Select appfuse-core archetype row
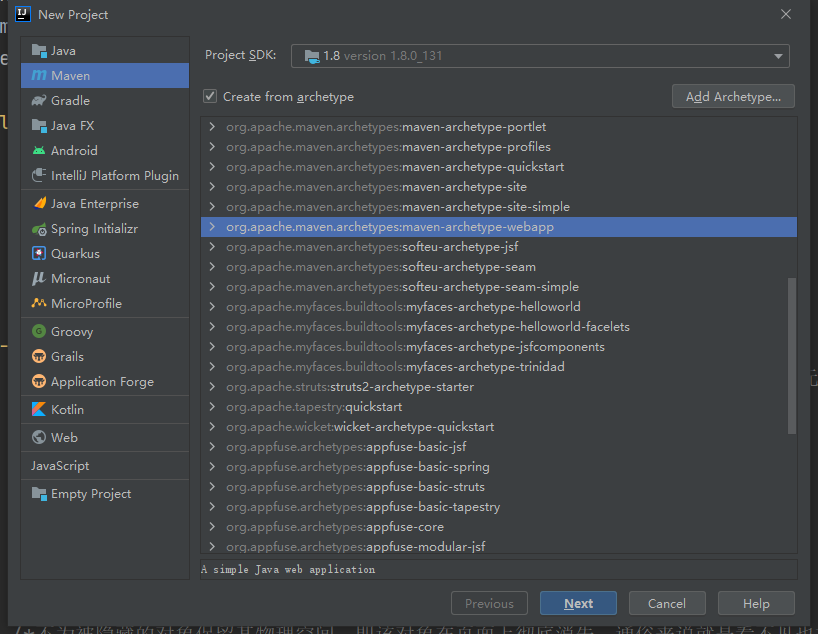This screenshot has width=818, height=634. pos(499,527)
